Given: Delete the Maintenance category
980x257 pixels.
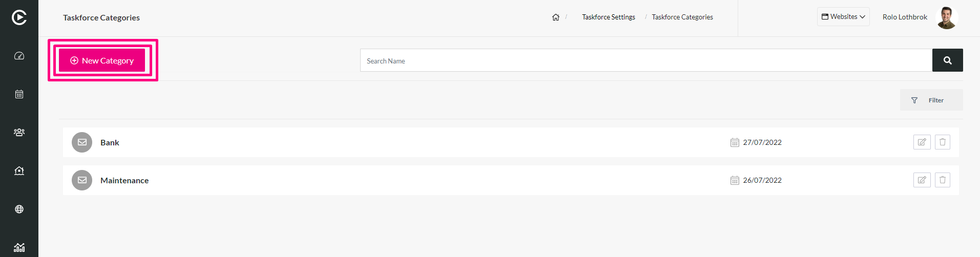Looking at the screenshot, I should pos(942,180).
